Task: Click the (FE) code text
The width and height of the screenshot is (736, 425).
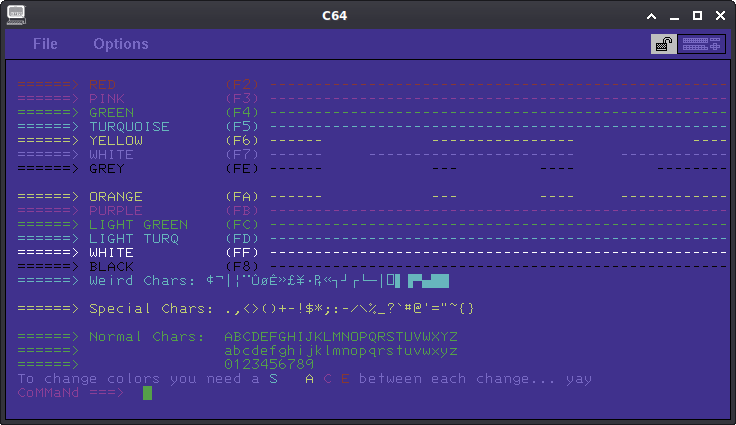Action: tap(242, 169)
